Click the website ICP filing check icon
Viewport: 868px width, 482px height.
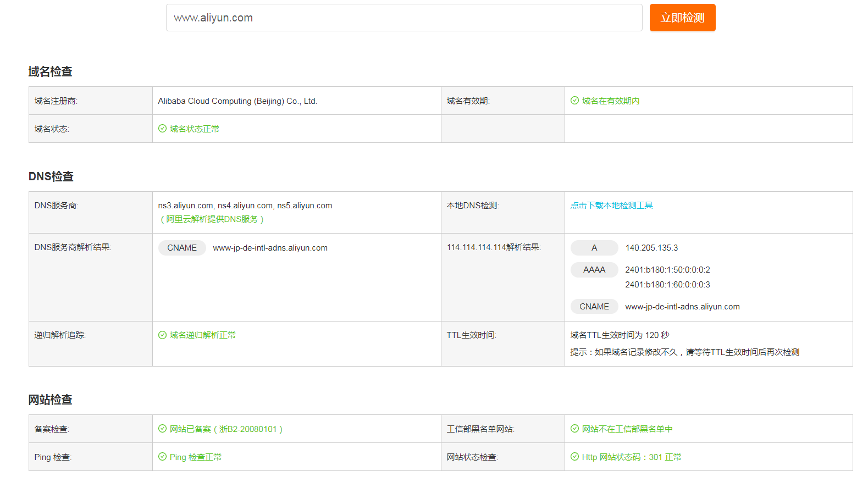coord(162,429)
